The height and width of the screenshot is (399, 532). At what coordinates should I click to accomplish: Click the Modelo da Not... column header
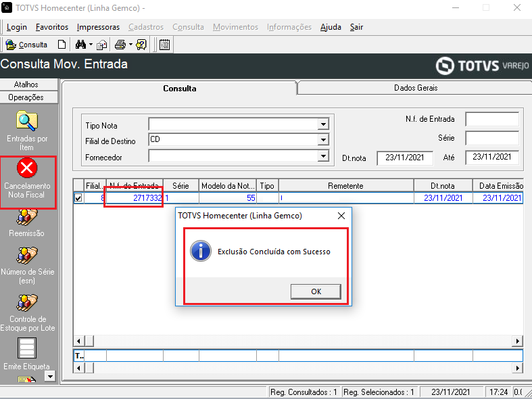[228, 185]
